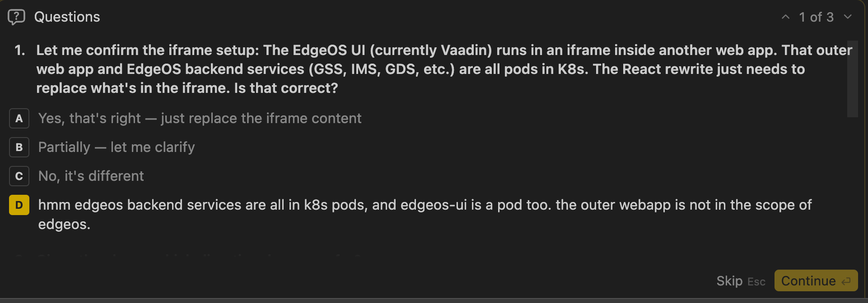Choose "Yes, that's right" answer option

click(200, 119)
